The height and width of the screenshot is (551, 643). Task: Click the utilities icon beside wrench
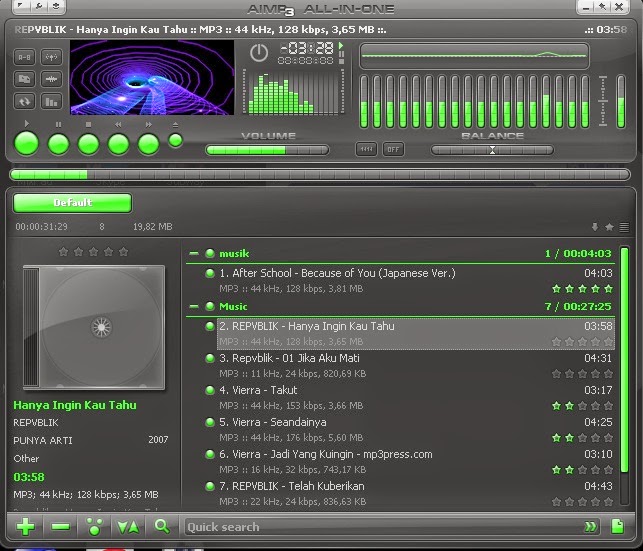click(x=57, y=6)
